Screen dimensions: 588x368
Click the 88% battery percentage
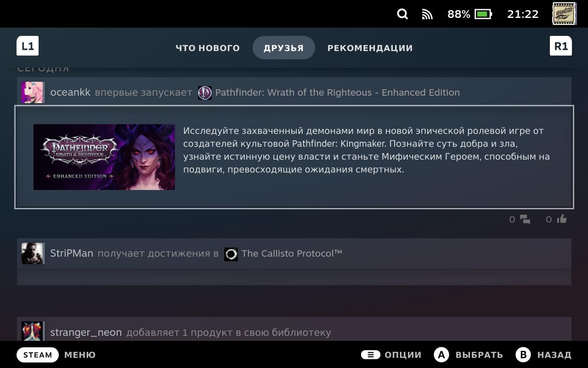click(x=459, y=14)
